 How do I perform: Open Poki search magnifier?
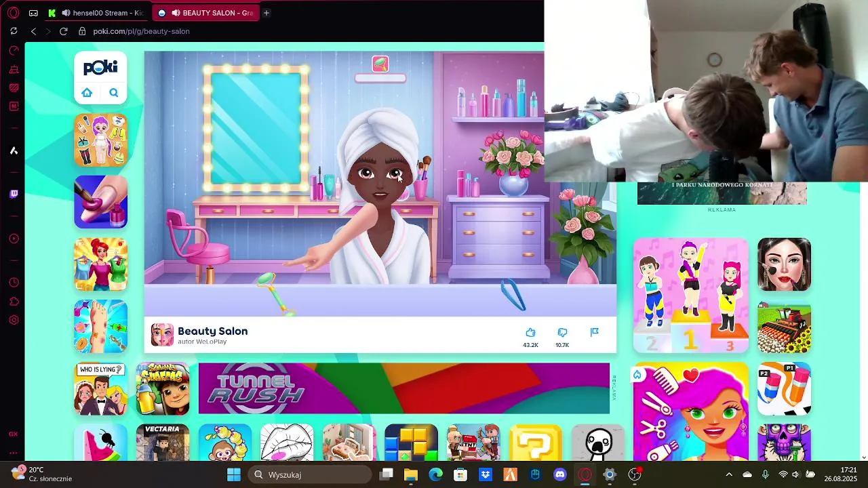pyautogui.click(x=113, y=93)
